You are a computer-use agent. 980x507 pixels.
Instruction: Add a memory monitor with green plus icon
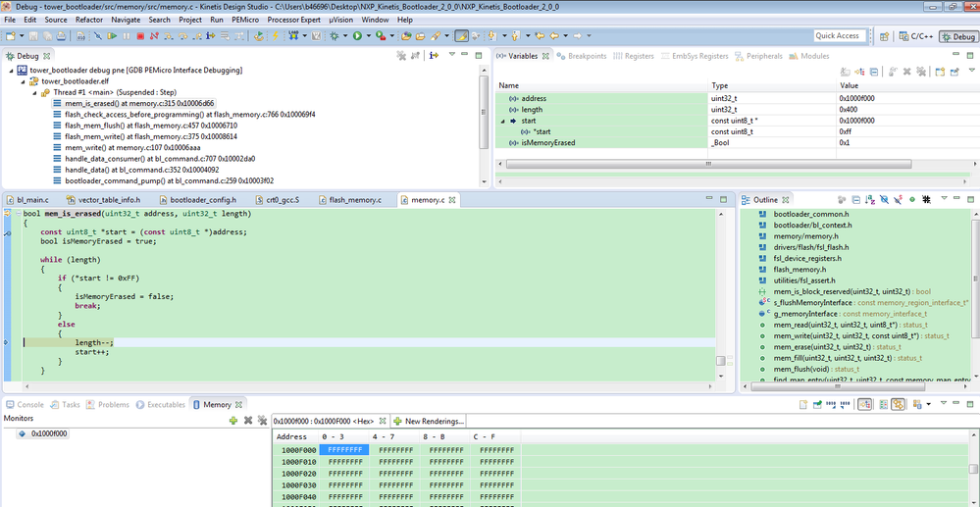pyautogui.click(x=233, y=420)
